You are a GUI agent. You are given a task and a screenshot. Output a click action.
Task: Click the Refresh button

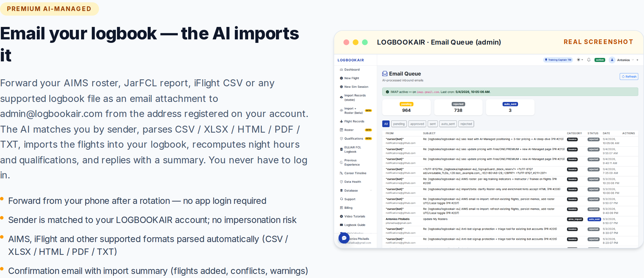point(629,77)
